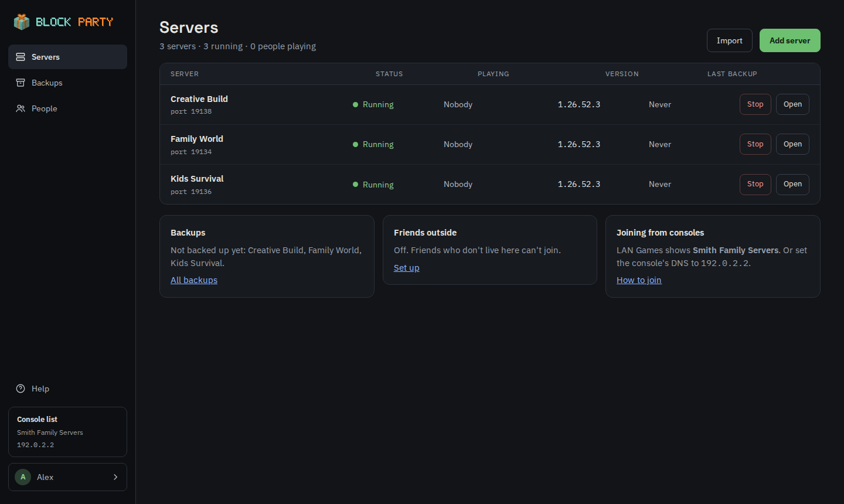Open the How to join link
844x504 pixels.
coord(639,280)
